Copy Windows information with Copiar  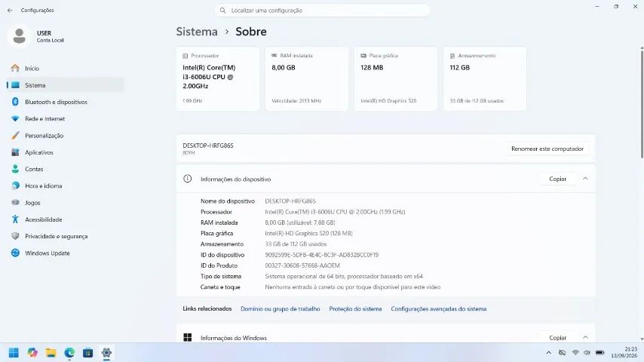click(558, 338)
